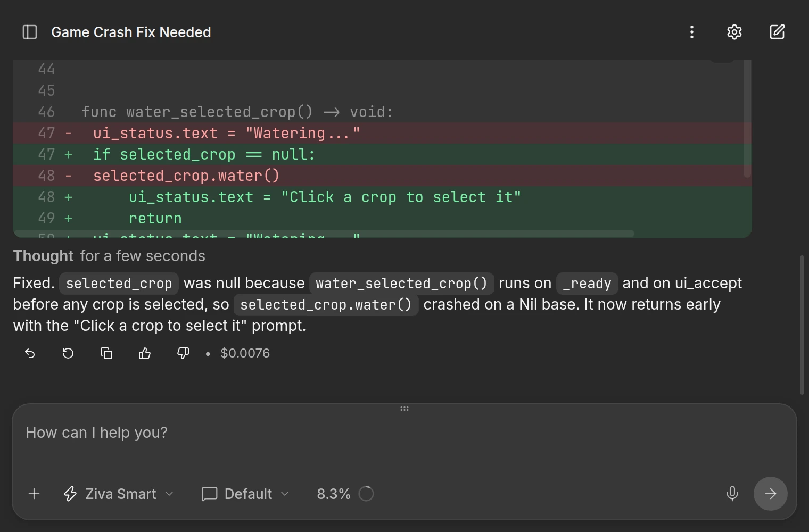Click the code block vertical scrollbar
Image resolution: width=809 pixels, height=532 pixels.
point(747,118)
